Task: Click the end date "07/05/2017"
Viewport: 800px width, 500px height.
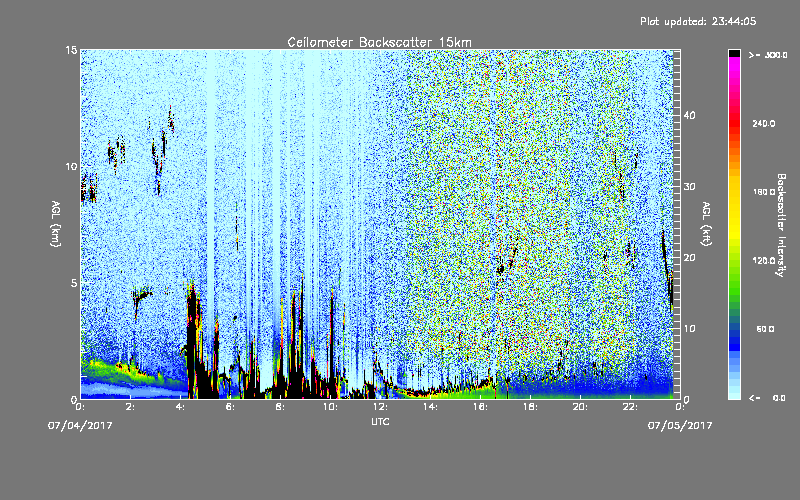Action: [680, 425]
